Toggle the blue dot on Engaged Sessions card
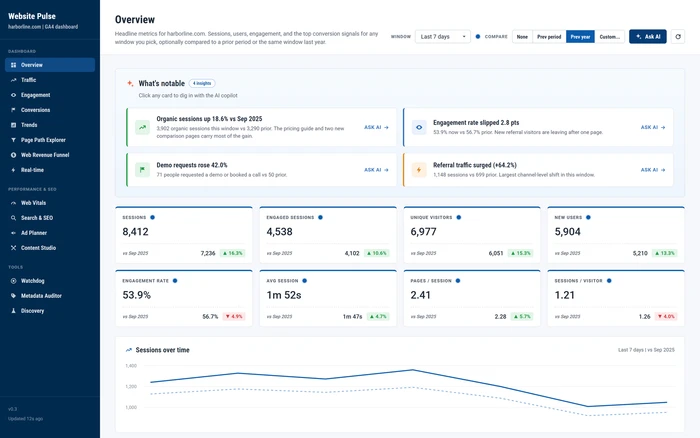The height and width of the screenshot is (438, 700). point(320,217)
